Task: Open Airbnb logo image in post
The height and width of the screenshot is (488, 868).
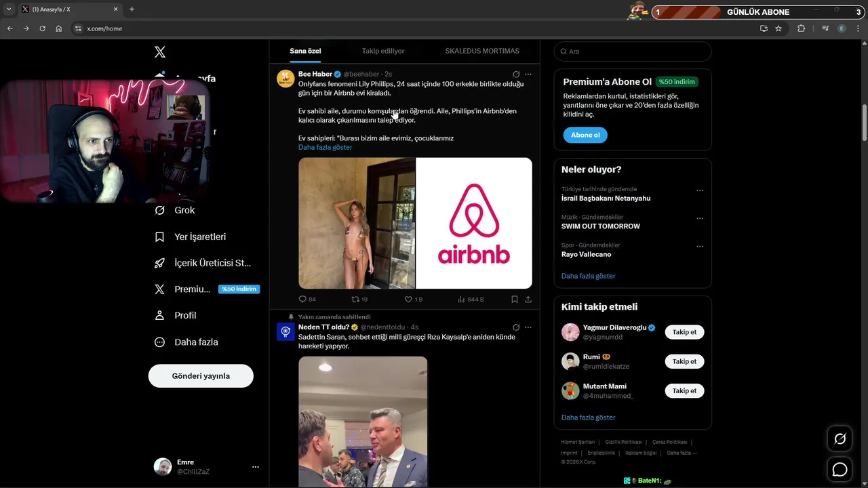Action: pos(474,223)
